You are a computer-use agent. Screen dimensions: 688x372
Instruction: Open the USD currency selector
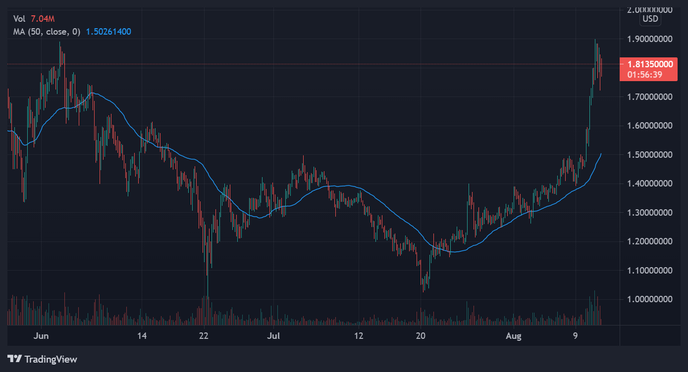650,19
